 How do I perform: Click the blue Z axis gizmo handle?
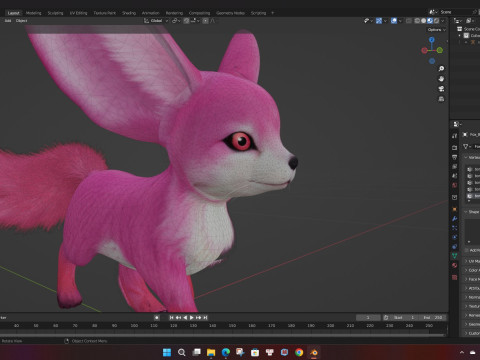[x=432, y=40]
